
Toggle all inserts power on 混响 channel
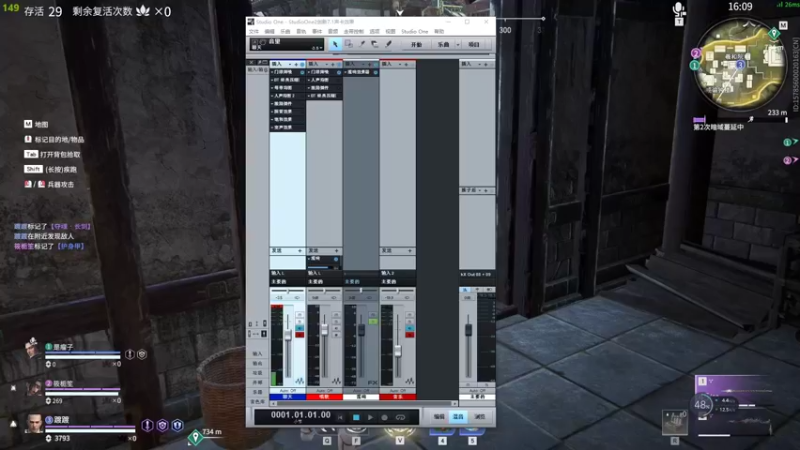click(376, 64)
